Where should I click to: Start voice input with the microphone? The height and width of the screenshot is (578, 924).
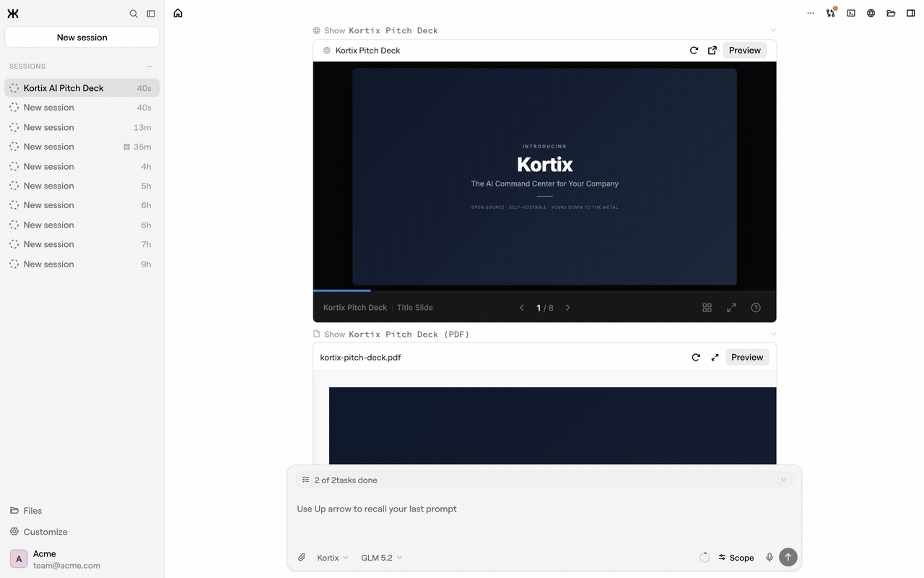tap(770, 558)
